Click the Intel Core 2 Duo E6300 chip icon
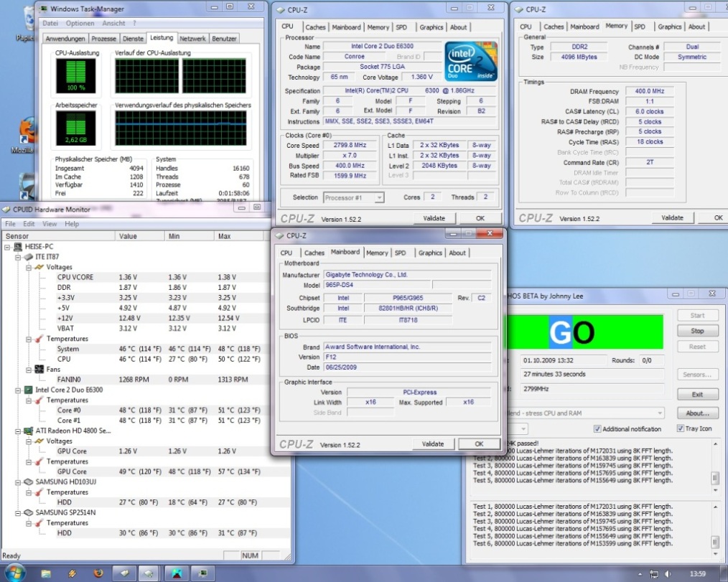Screen dimensions: 728x582 tap(28, 390)
